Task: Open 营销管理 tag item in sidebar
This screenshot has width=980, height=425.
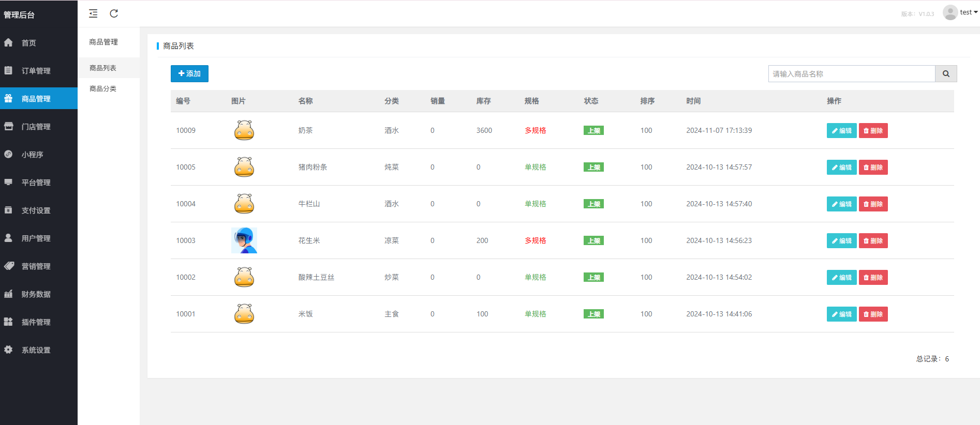Action: coord(35,266)
